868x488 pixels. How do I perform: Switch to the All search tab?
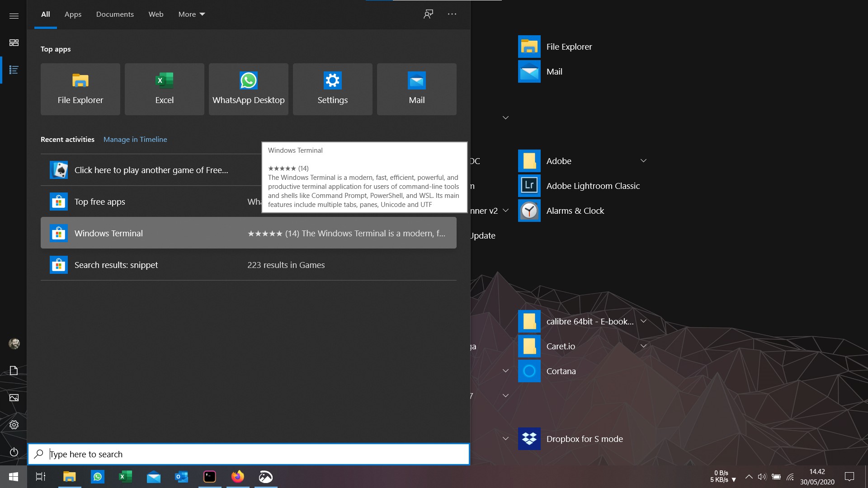click(x=46, y=14)
